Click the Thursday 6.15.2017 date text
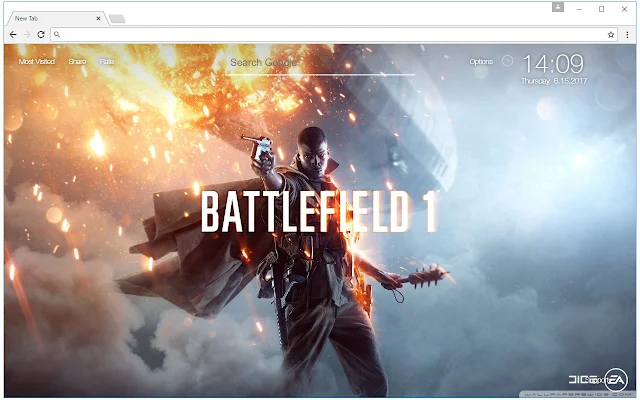The height and width of the screenshot is (400, 640). click(x=554, y=81)
